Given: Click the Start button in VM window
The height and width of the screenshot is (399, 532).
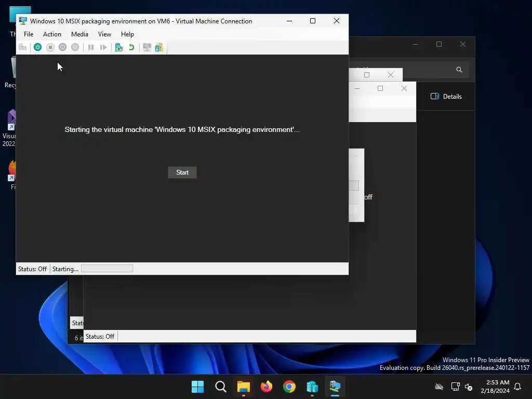Looking at the screenshot, I should click(x=182, y=172).
